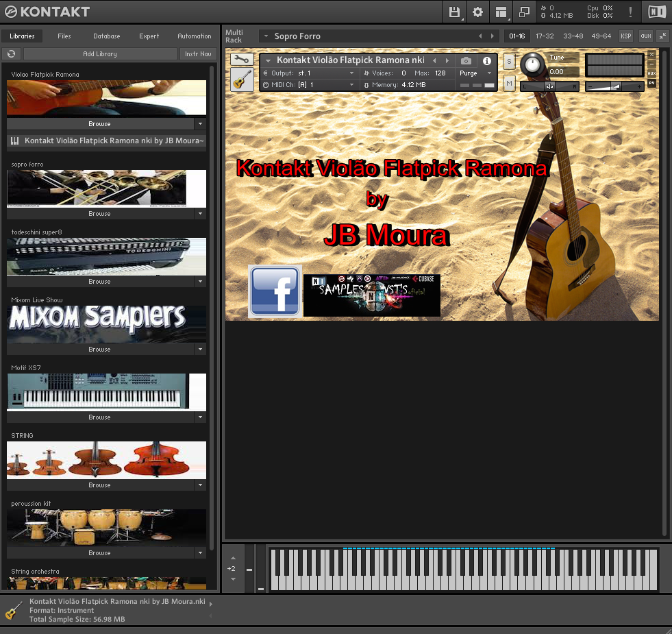Select next instrument arrow in header
672x634 pixels.
tap(447, 60)
